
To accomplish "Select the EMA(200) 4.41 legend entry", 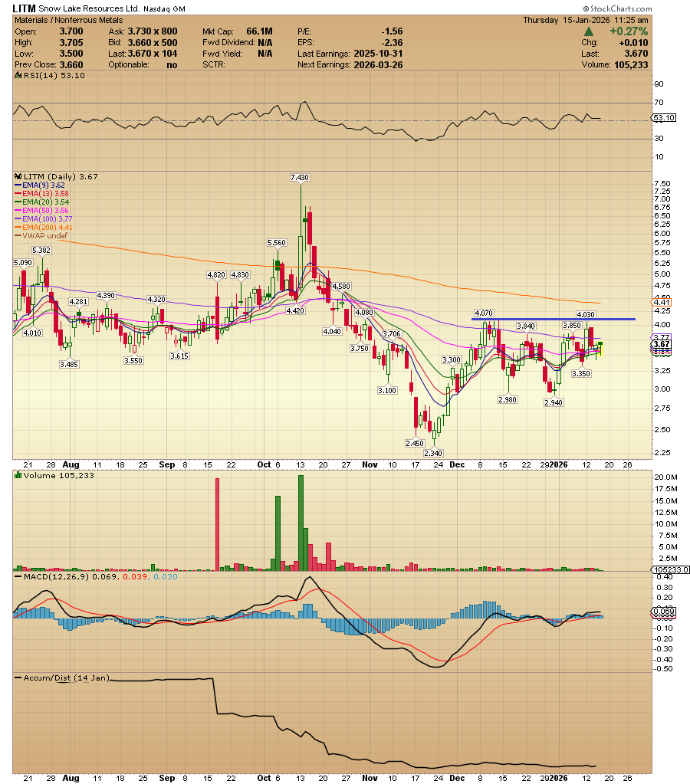I will [44, 228].
